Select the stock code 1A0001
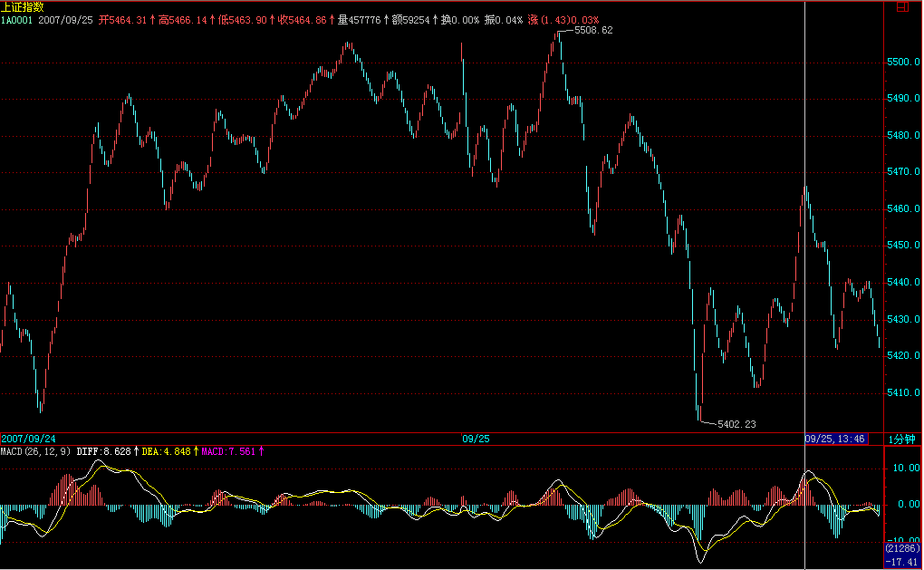This screenshot has width=924, height=570. click(x=17, y=19)
